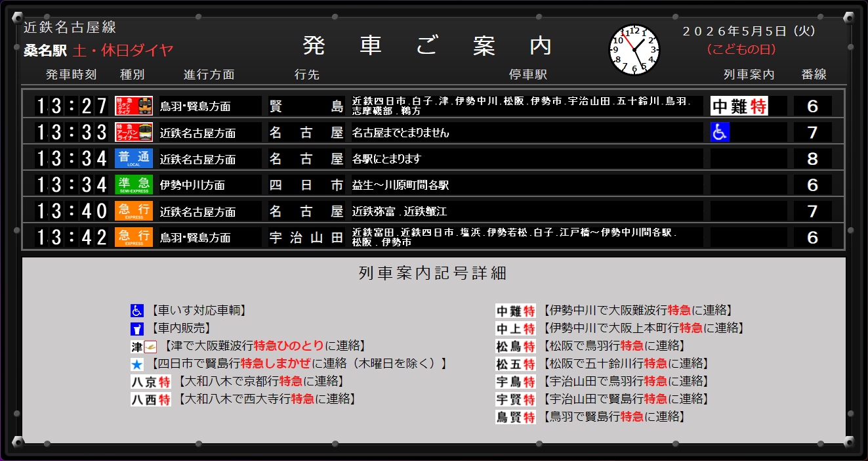
Task: Click the 宇賢特 legend badge
Action: pos(516,399)
